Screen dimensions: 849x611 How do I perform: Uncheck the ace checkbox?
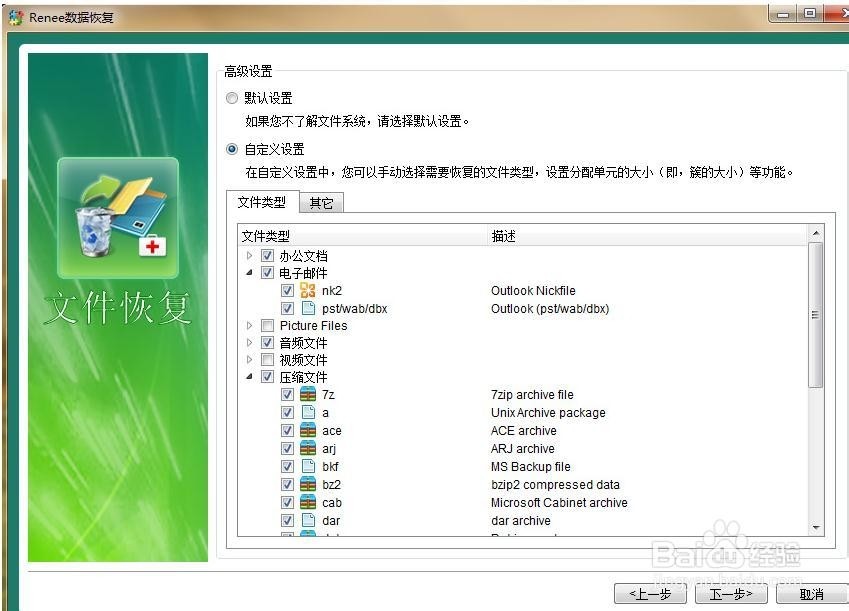tap(288, 431)
